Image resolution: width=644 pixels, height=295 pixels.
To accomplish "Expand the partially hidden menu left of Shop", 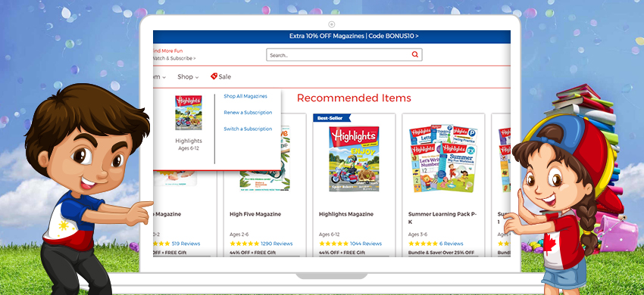I will 159,76.
